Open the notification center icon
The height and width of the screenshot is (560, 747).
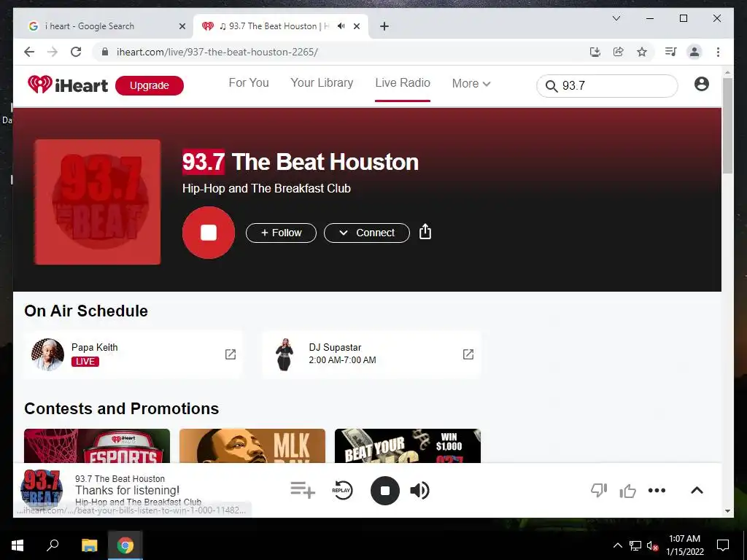(723, 545)
